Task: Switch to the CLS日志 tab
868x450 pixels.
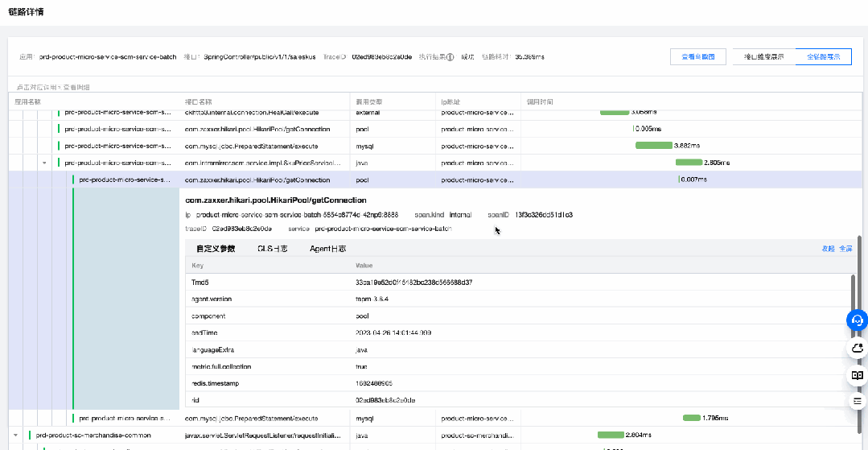Action: coord(273,249)
